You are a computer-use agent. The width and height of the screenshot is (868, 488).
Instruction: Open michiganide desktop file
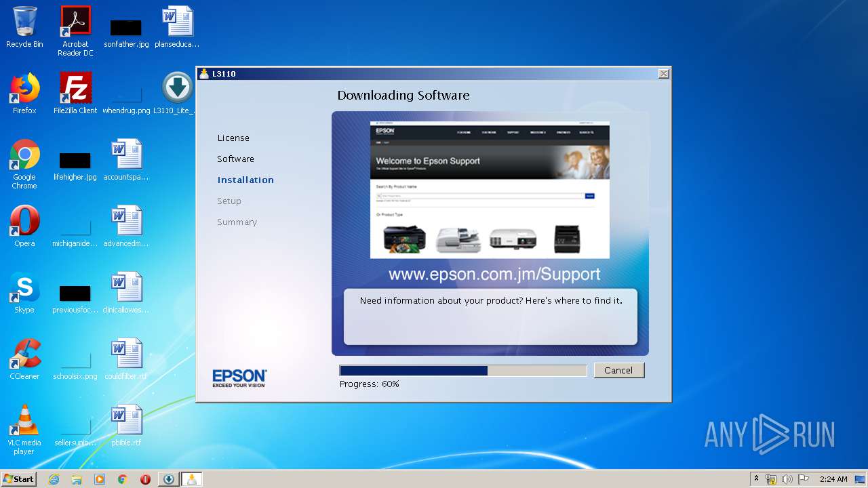tap(75, 232)
